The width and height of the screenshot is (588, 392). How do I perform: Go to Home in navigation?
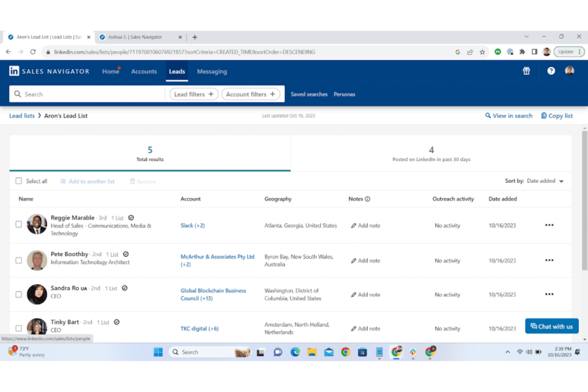click(x=110, y=71)
